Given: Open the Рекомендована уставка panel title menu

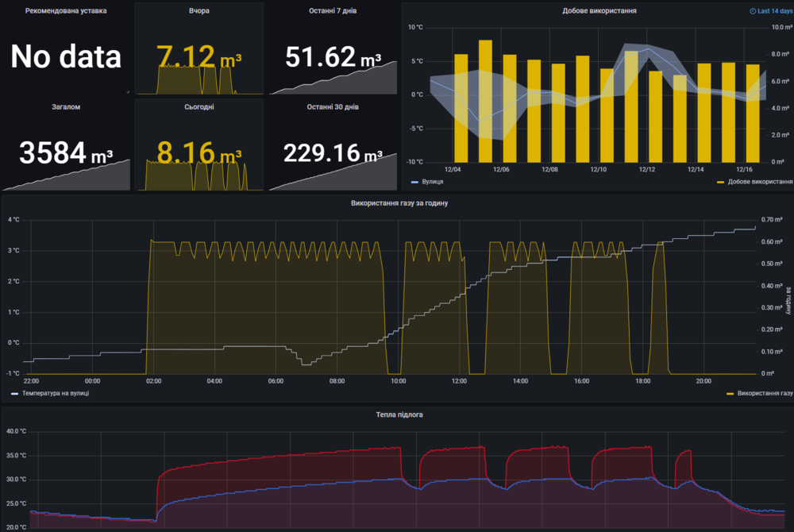Looking at the screenshot, I should point(66,10).
